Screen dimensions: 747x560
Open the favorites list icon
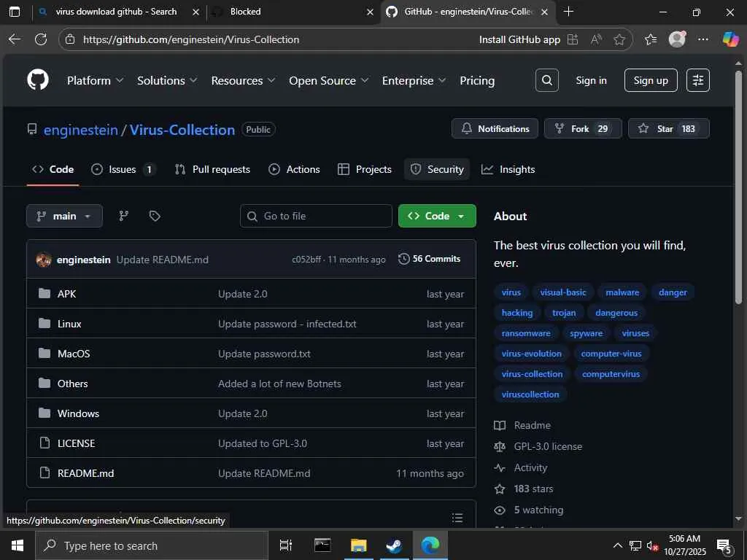tap(651, 39)
